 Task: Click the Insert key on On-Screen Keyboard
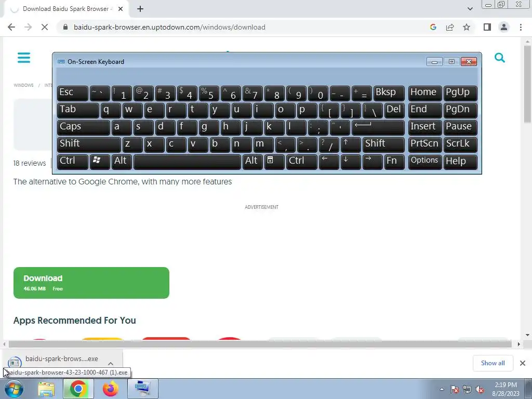pos(425,127)
